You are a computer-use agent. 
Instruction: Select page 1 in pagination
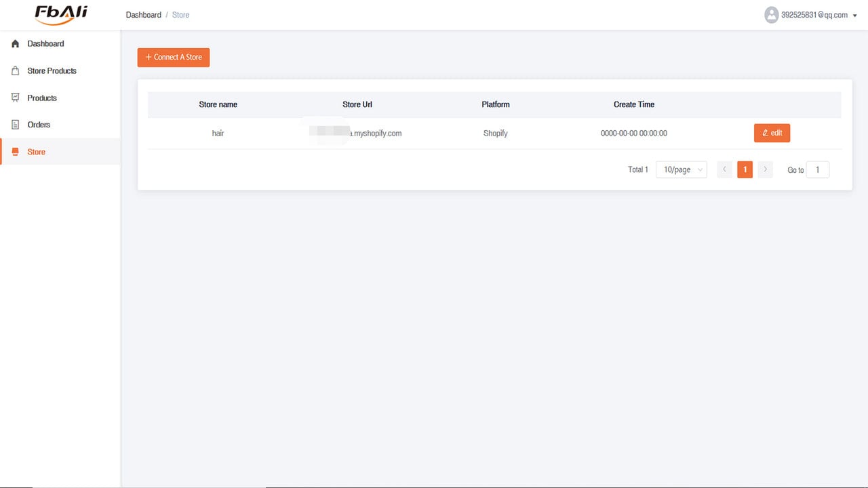pyautogui.click(x=745, y=169)
